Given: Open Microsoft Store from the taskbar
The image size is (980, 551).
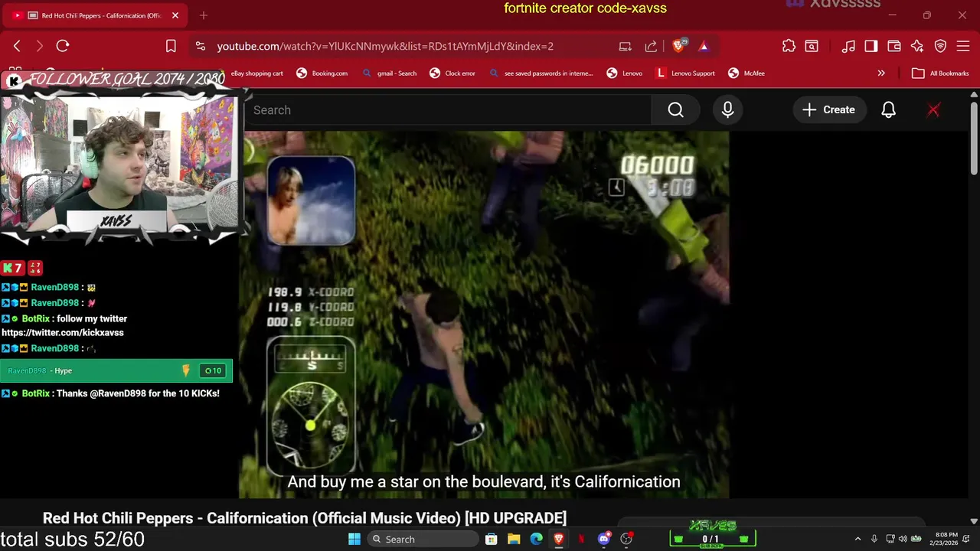Looking at the screenshot, I should click(x=491, y=540).
